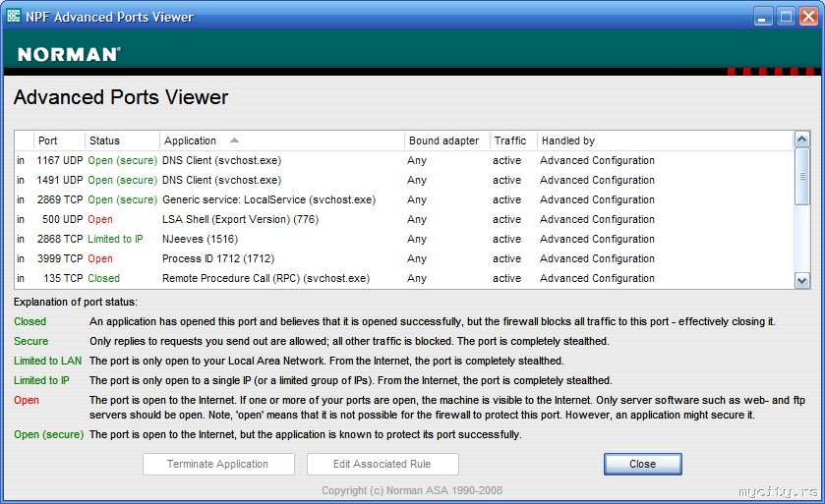Select the 135 TCP port cell
Viewport: 825px width, 504px height.
[x=63, y=278]
